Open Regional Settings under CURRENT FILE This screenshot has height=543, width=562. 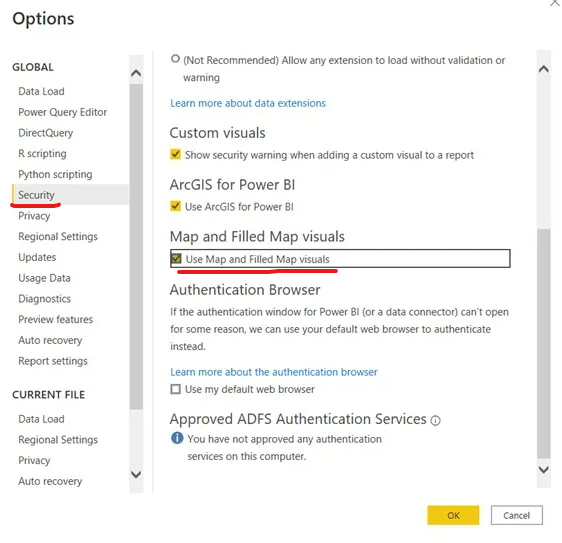coord(58,440)
